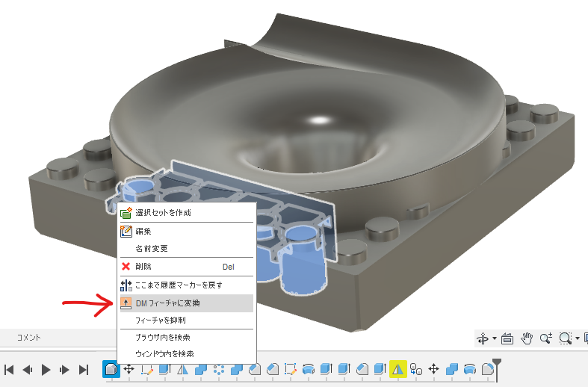Choose '選択セットを作成' from context menu

point(163,213)
